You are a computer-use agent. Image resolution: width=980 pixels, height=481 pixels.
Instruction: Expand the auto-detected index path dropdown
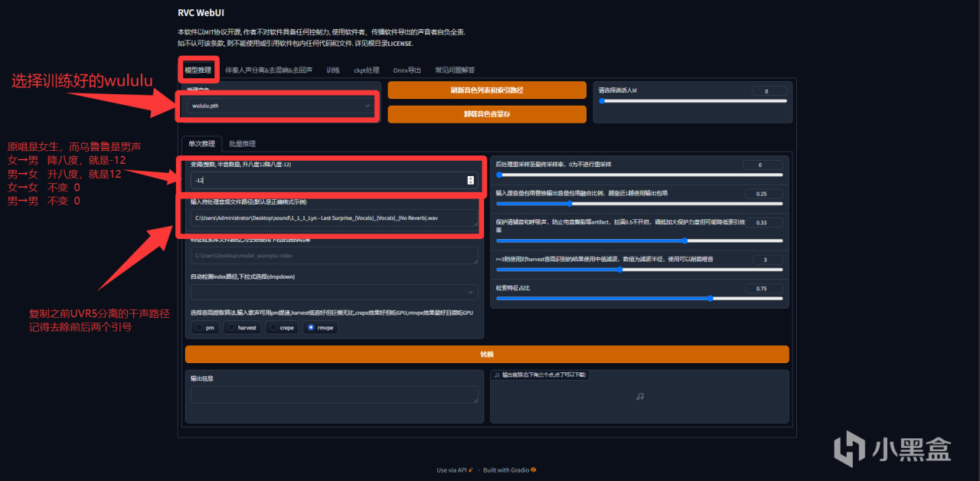click(x=334, y=292)
